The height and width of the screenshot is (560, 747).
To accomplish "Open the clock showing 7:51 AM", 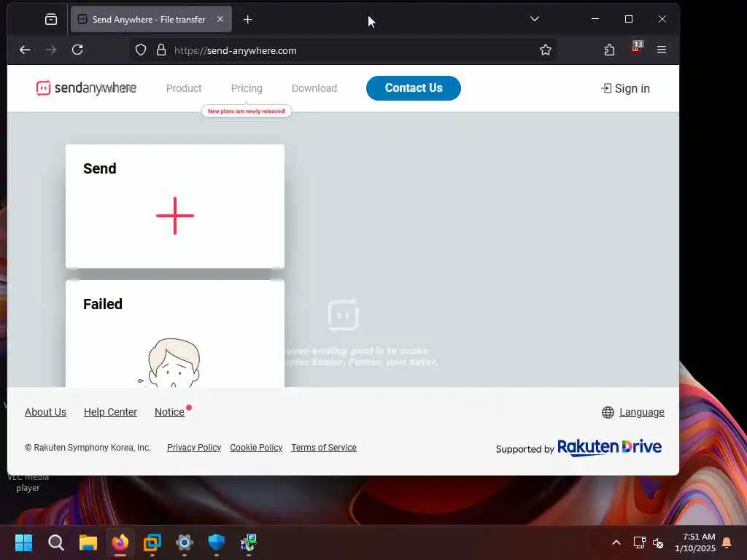I will pos(695,542).
